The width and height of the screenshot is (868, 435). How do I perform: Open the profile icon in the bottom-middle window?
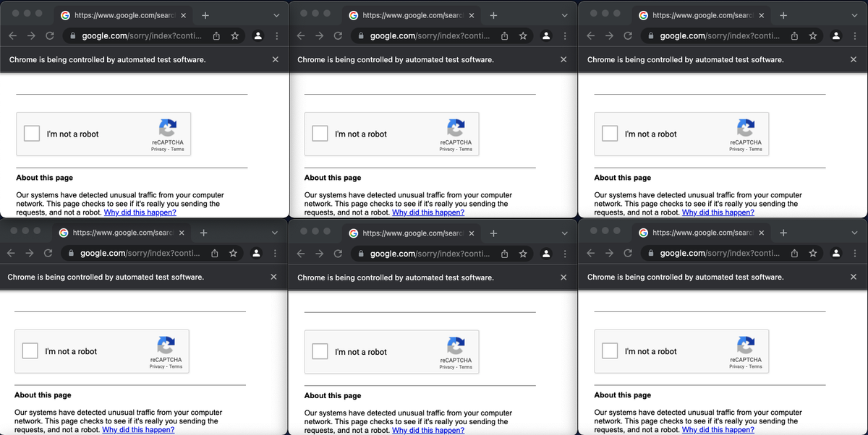click(x=546, y=254)
